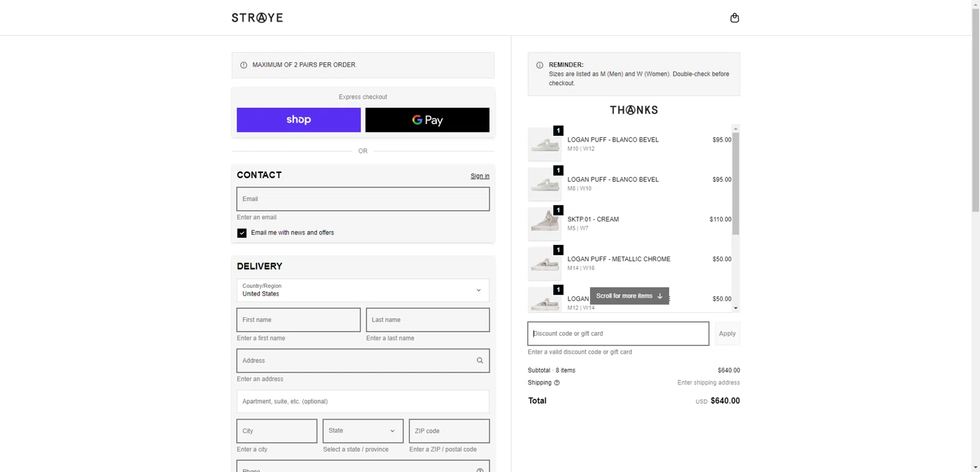Uncheck Email me with news and offers
The image size is (980, 472).
[x=242, y=233]
